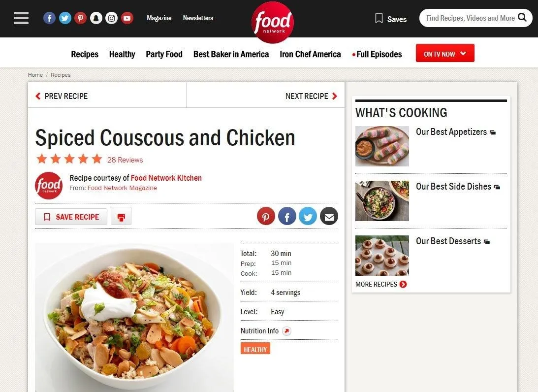Open the Instagram icon in header
Image resolution: width=538 pixels, height=392 pixels.
click(x=112, y=18)
